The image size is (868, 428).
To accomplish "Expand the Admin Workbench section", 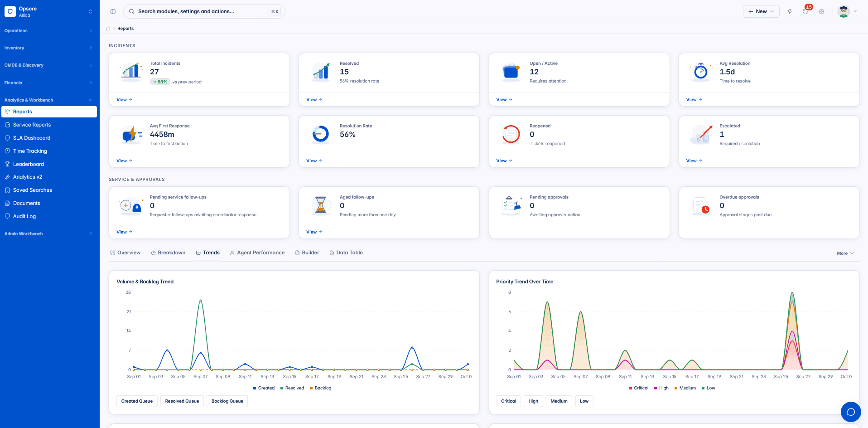I will (x=49, y=234).
